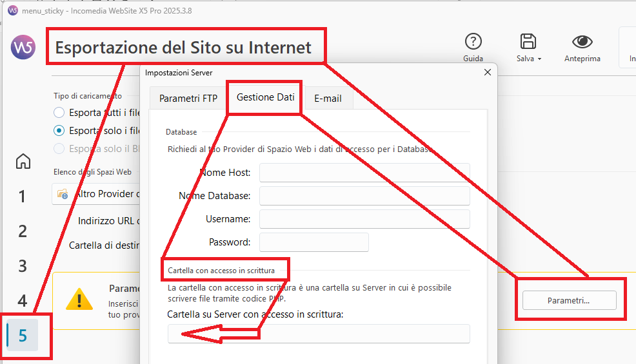
Task: Open the E-mail tab
Action: click(328, 99)
